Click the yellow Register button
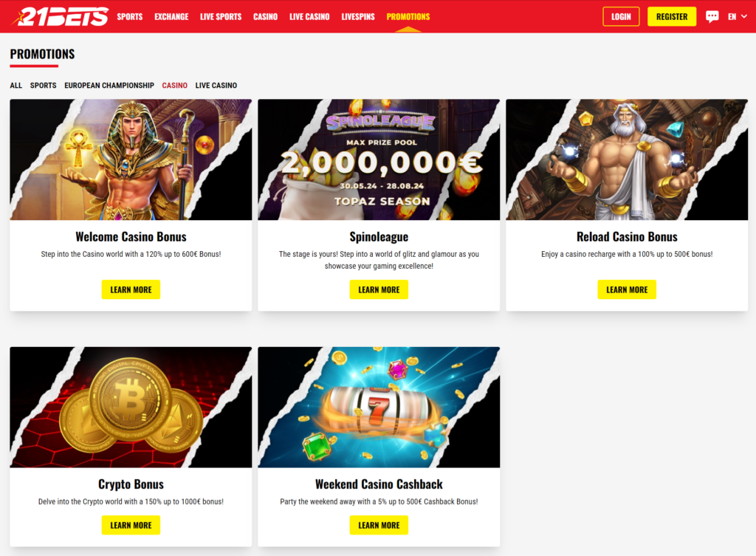 click(672, 16)
